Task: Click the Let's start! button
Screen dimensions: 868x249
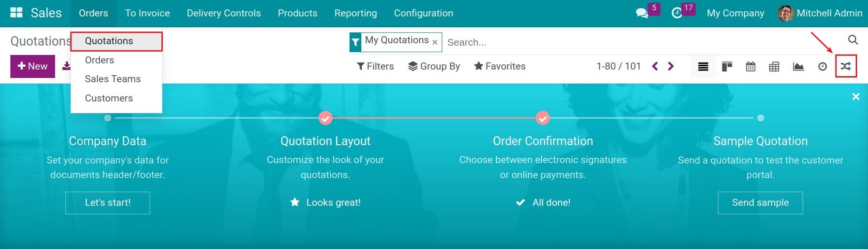Action: [x=108, y=202]
